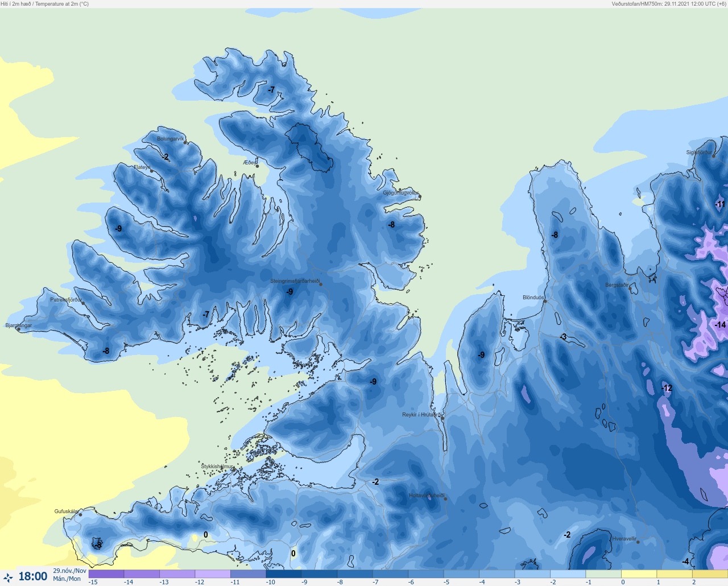The image size is (728, 586).
Task: Select the Reykir í Hrútafirði station label
Action: tap(421, 415)
